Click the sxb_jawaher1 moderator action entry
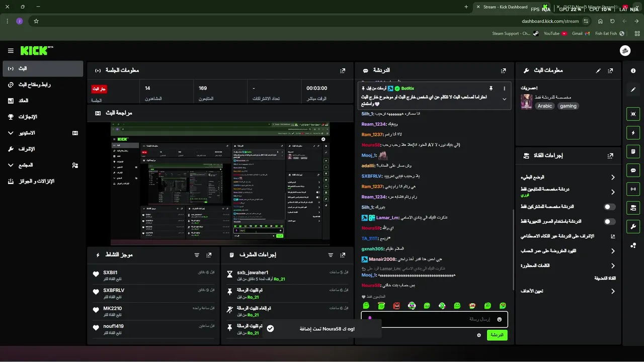Image resolution: width=644 pixels, height=362 pixels. (287, 275)
